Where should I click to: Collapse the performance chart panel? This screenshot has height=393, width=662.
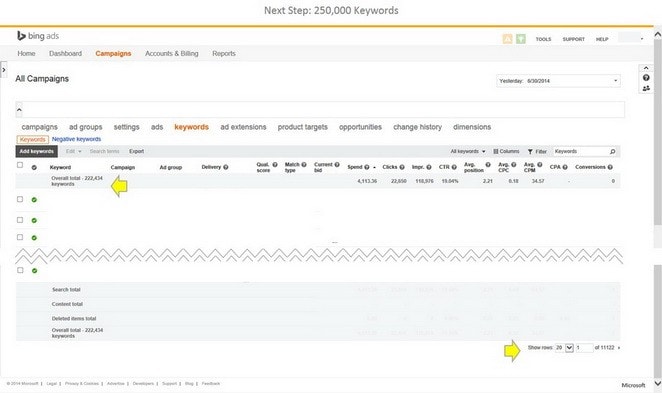19,110
